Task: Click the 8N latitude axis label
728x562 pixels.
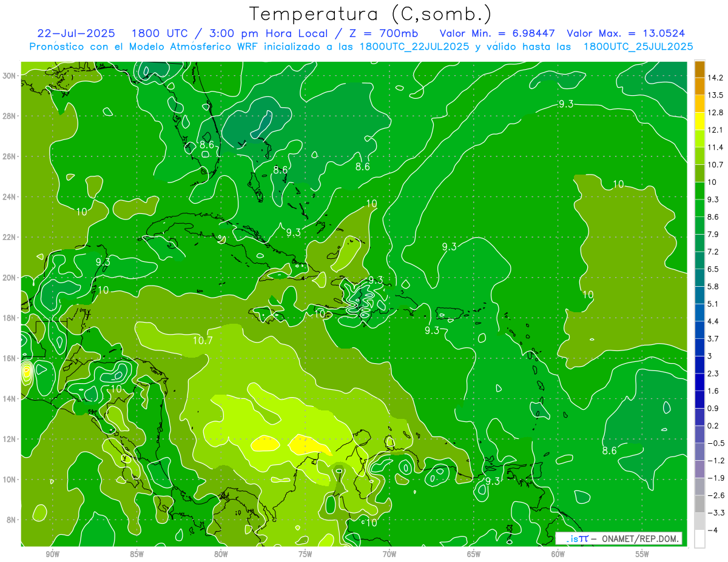Action: pyautogui.click(x=12, y=520)
